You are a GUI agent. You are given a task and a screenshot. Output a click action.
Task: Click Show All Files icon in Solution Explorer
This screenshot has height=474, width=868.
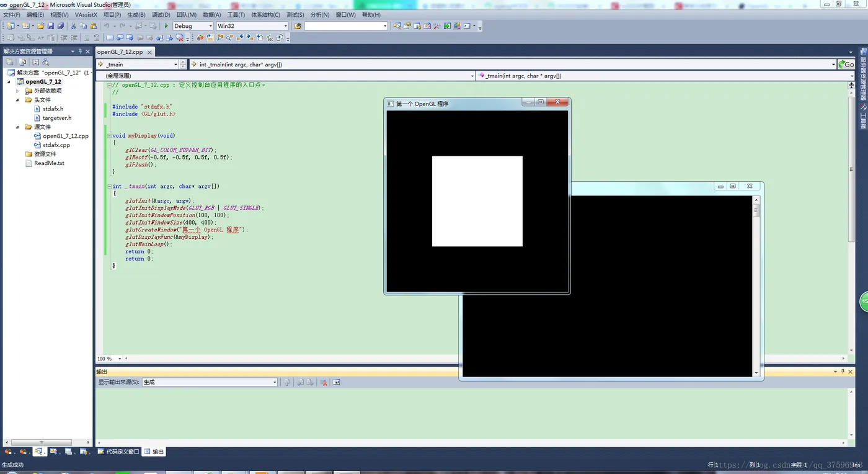pos(22,62)
